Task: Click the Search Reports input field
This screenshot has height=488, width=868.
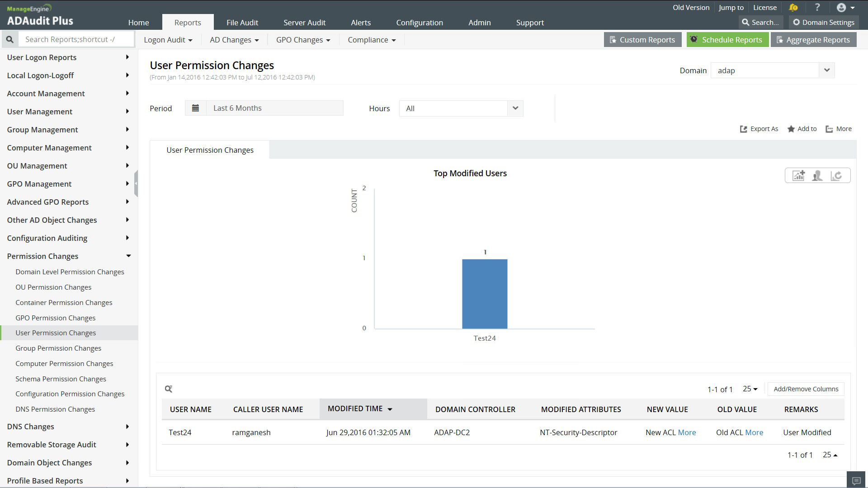Action: pos(76,39)
